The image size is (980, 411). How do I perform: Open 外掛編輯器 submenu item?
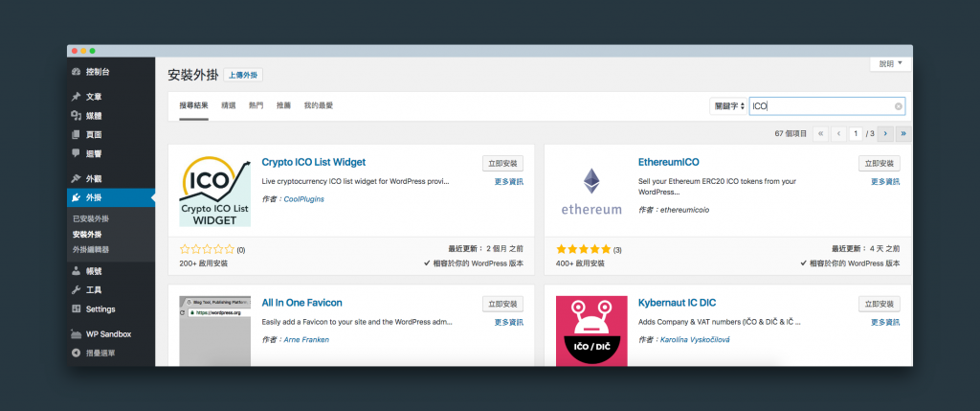click(x=91, y=250)
